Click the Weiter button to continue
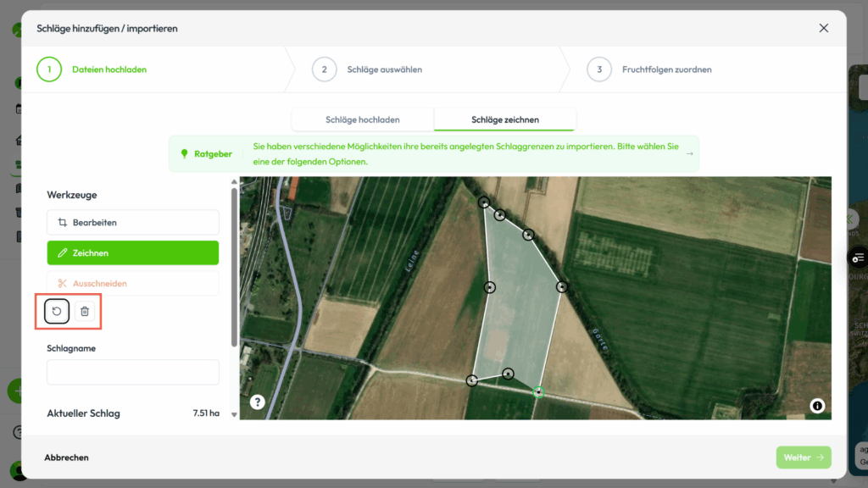This screenshot has width=868, height=488. pyautogui.click(x=803, y=457)
